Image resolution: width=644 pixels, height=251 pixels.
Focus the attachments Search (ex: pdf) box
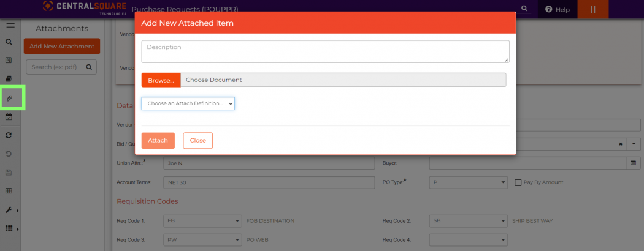coord(61,67)
